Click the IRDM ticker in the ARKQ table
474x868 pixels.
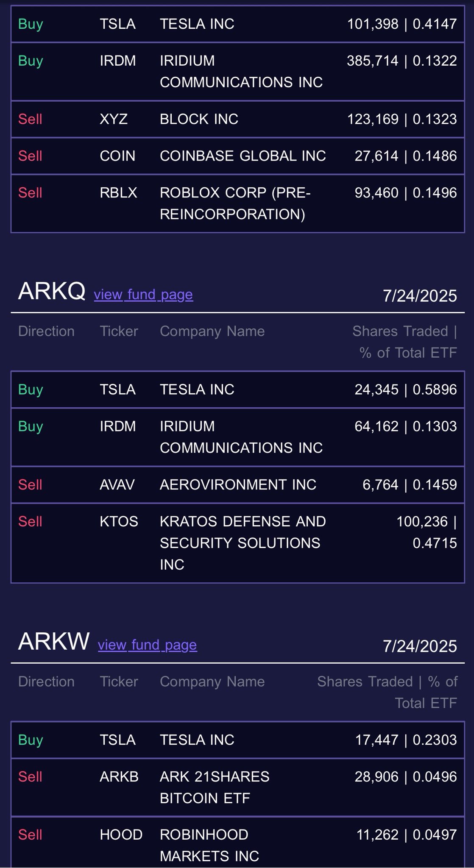(x=118, y=426)
